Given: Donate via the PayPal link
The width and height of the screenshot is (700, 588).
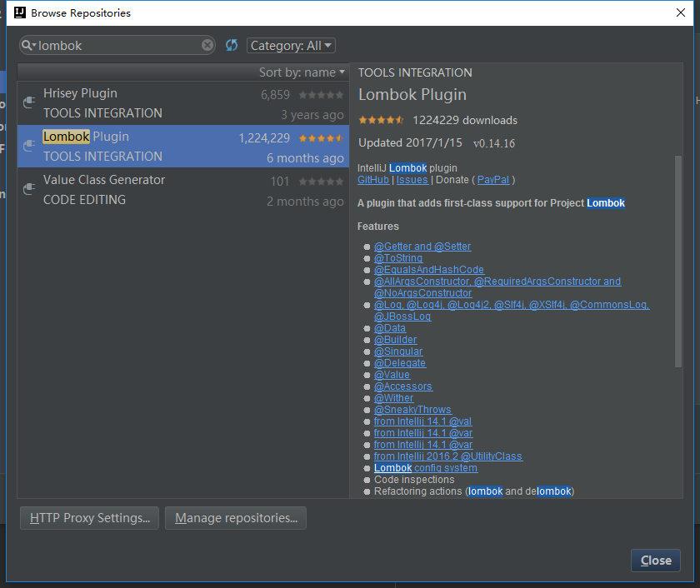Looking at the screenshot, I should pos(493,179).
